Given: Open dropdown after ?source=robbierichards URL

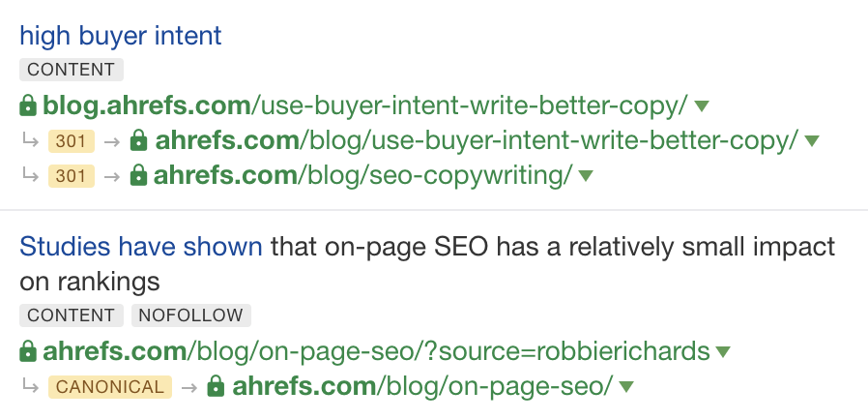Looking at the screenshot, I should pyautogui.click(x=723, y=351).
